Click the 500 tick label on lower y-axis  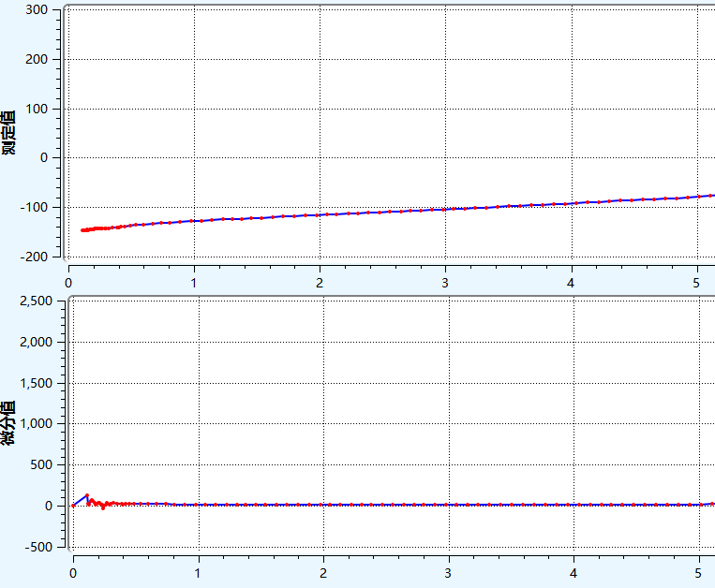click(x=40, y=464)
